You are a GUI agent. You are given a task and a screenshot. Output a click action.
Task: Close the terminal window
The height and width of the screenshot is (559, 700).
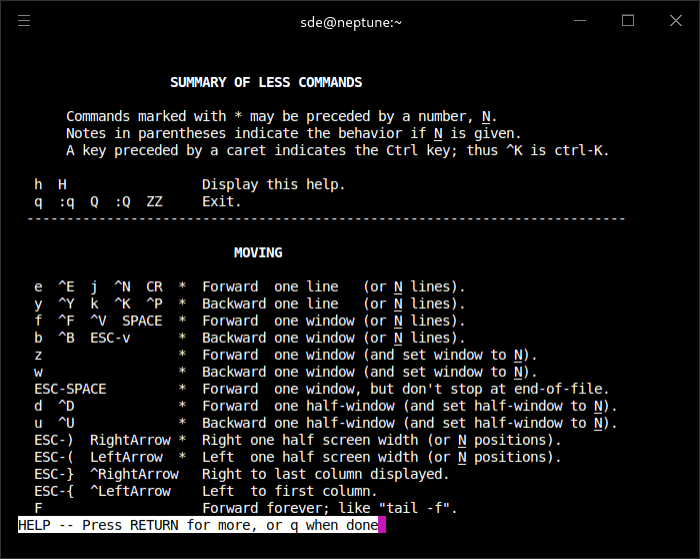pyautogui.click(x=676, y=21)
